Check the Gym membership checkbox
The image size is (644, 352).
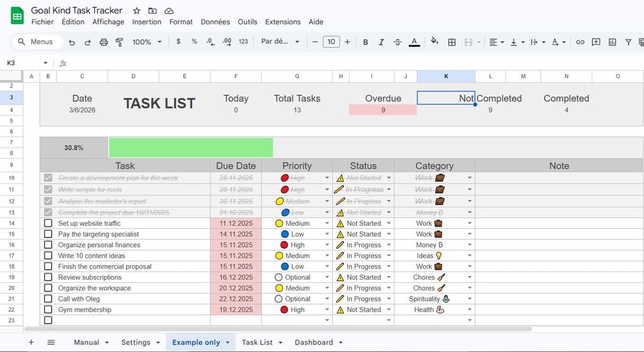[48, 310]
